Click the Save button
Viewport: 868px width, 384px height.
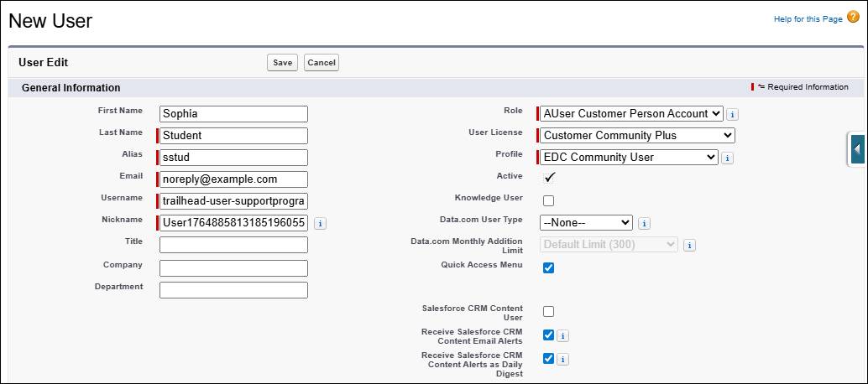point(282,62)
